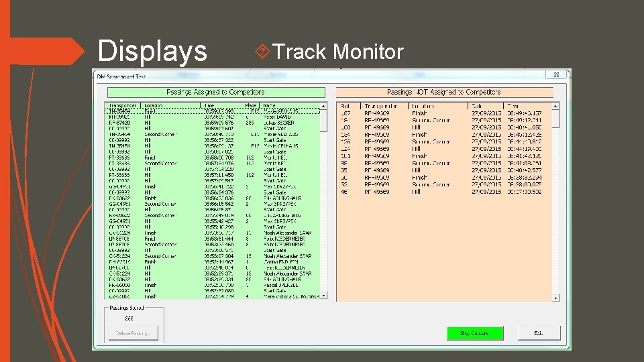This screenshot has height=362, width=644.
Task: Select Felix NIEDERMEIER's Finish row at 08:53:51.444
Action: coord(213,239)
